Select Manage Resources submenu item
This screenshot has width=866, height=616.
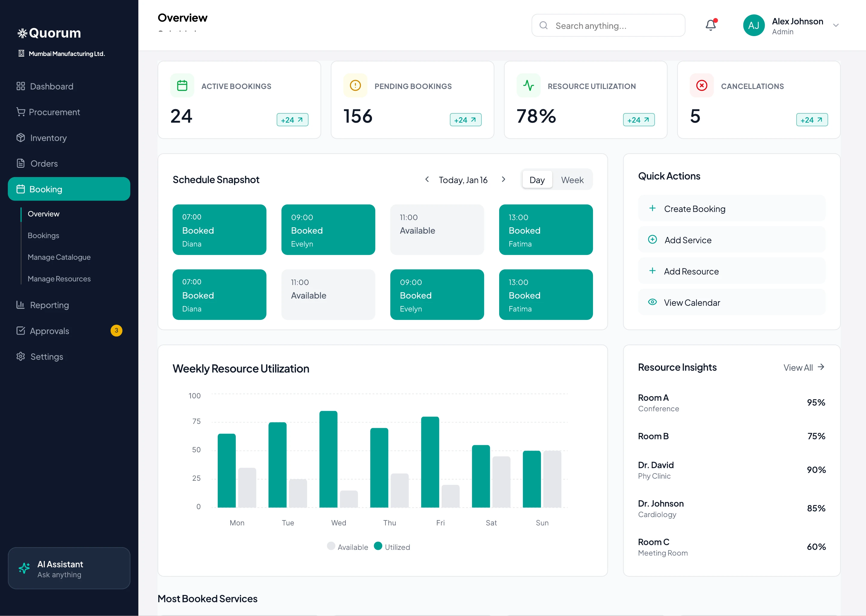pyautogui.click(x=59, y=279)
